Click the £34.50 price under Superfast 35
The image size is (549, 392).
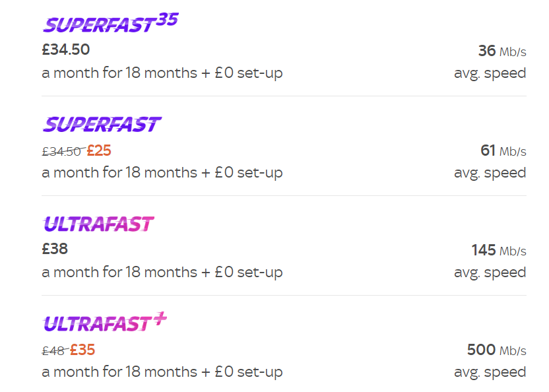(x=66, y=49)
